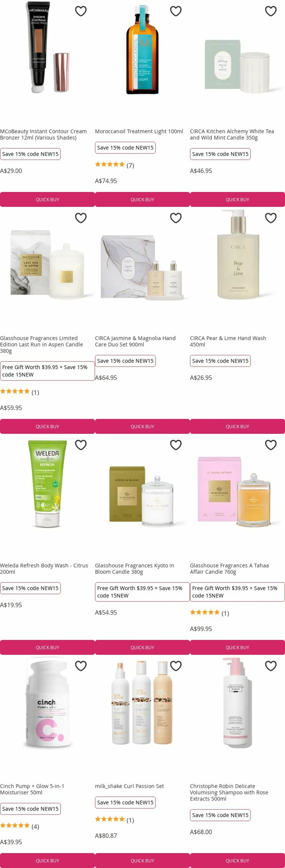Add milk_shake Curl Passion Set to wishlist
Screen dimensions: 285x868
[176, 666]
